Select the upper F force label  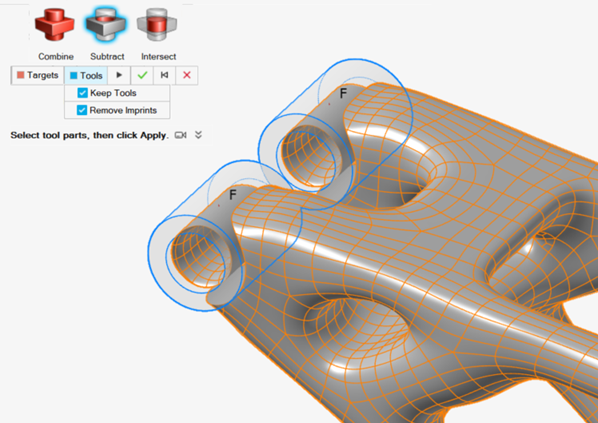point(343,93)
